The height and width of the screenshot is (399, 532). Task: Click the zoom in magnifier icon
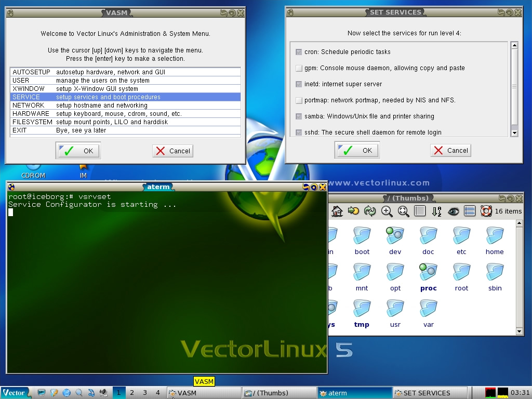click(387, 211)
